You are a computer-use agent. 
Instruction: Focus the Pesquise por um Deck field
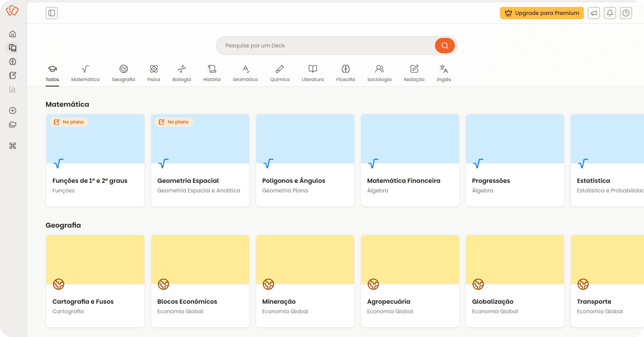click(325, 46)
